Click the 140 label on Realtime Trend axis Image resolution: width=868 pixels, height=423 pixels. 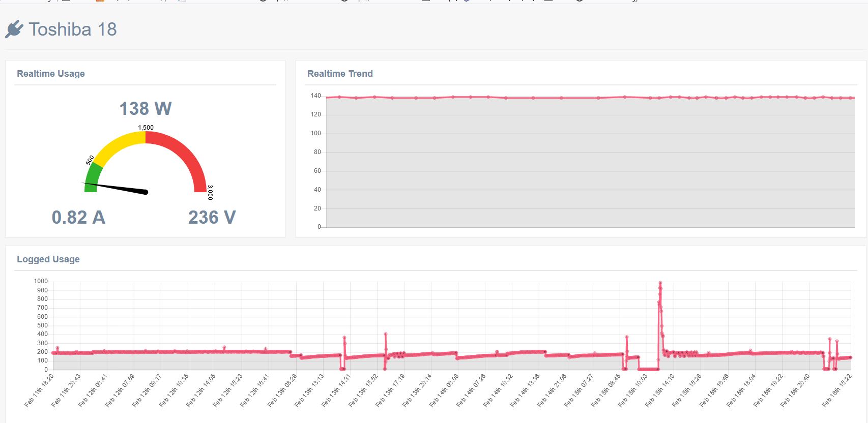point(315,96)
